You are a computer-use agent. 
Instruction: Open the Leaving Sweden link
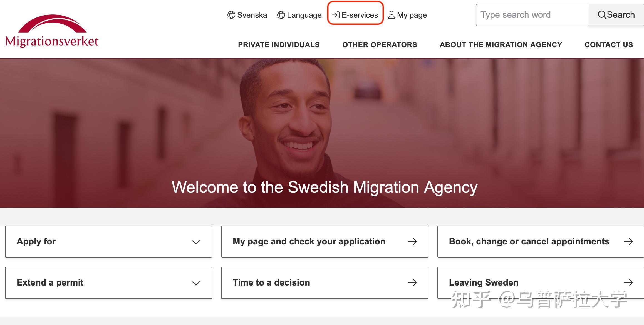541,283
